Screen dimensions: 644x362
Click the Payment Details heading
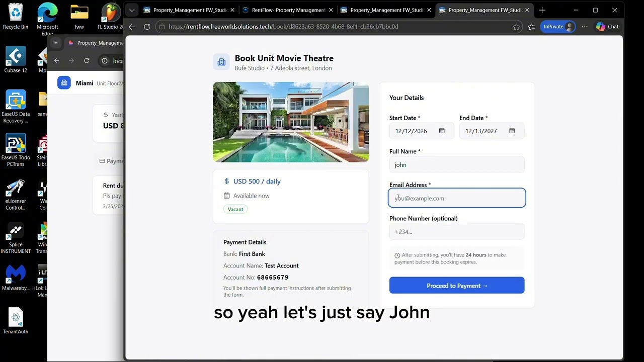245,242
